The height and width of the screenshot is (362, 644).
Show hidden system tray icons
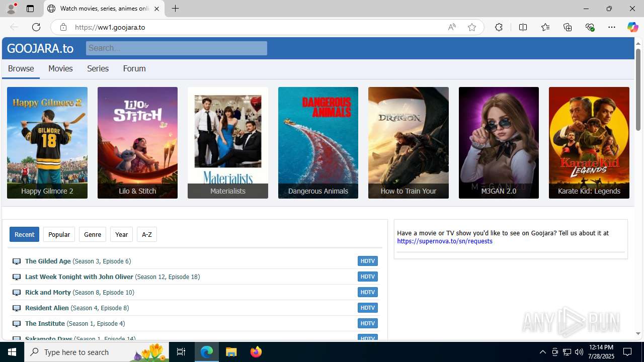(542, 352)
